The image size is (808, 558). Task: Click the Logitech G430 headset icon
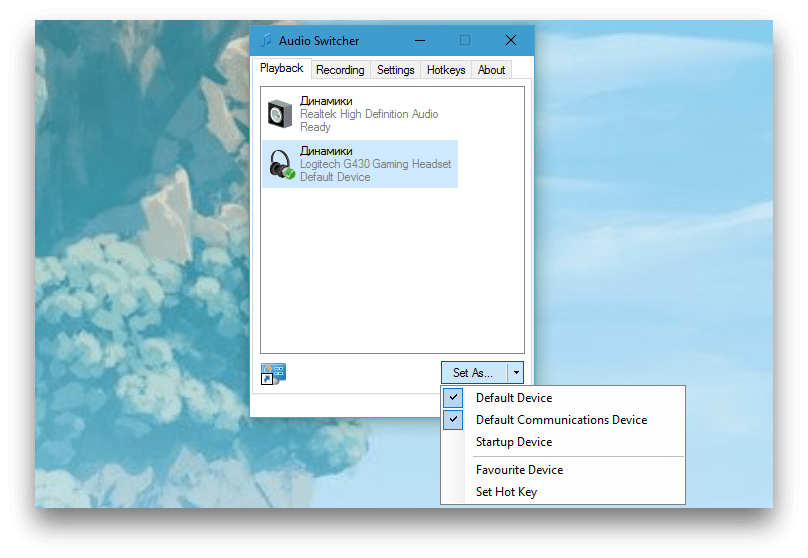pyautogui.click(x=281, y=164)
